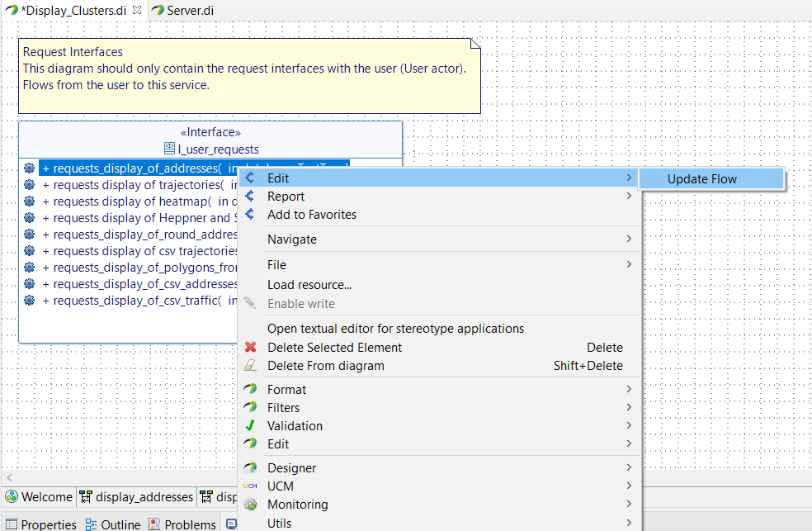Click operation icon for requests display of heatmap
812x531 pixels.
(30, 201)
